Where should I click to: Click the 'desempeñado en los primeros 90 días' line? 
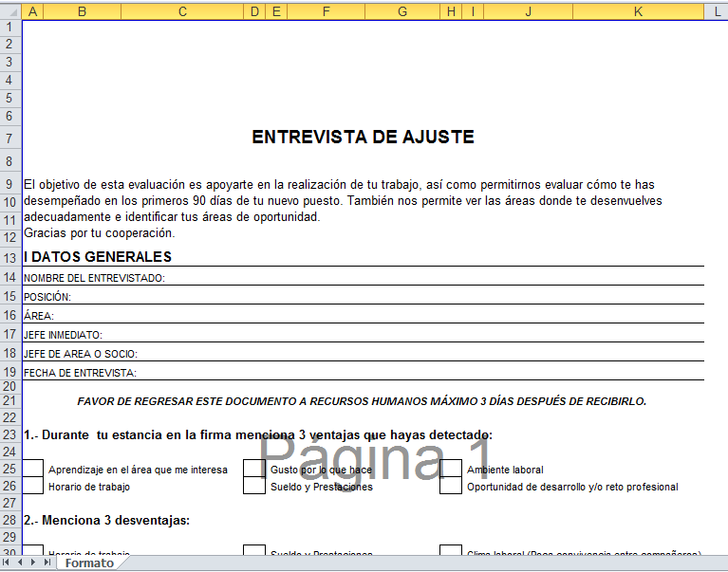(343, 201)
